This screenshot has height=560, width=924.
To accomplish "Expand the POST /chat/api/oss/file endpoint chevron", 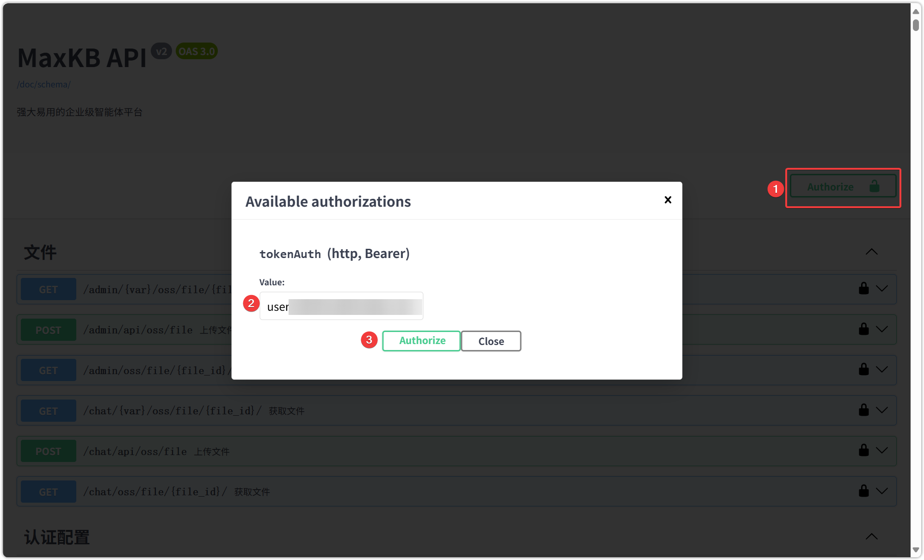I will coord(882,450).
